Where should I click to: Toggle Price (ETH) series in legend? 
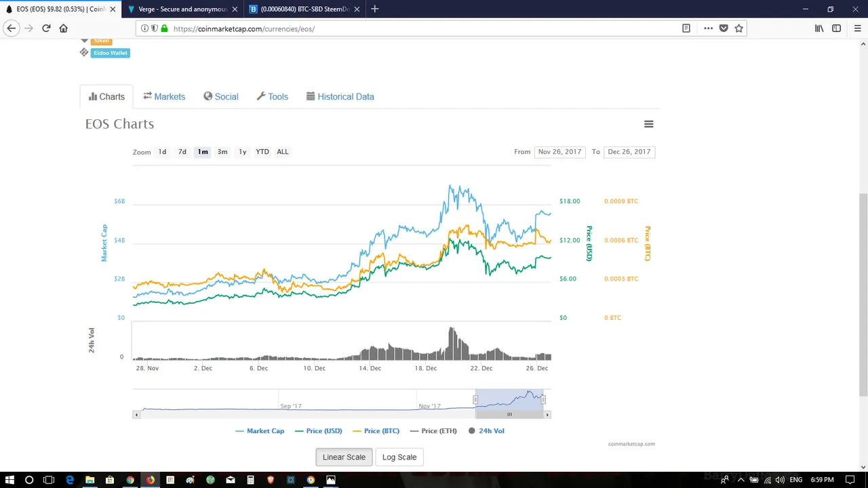click(433, 431)
